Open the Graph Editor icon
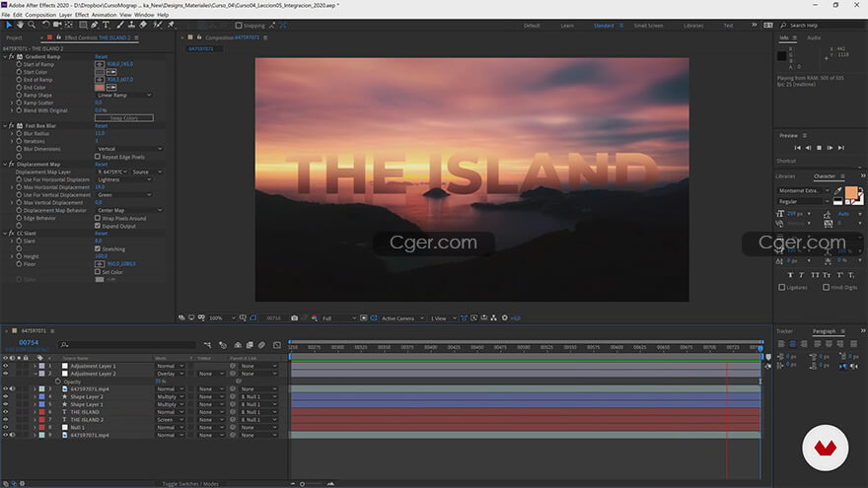 click(x=277, y=345)
